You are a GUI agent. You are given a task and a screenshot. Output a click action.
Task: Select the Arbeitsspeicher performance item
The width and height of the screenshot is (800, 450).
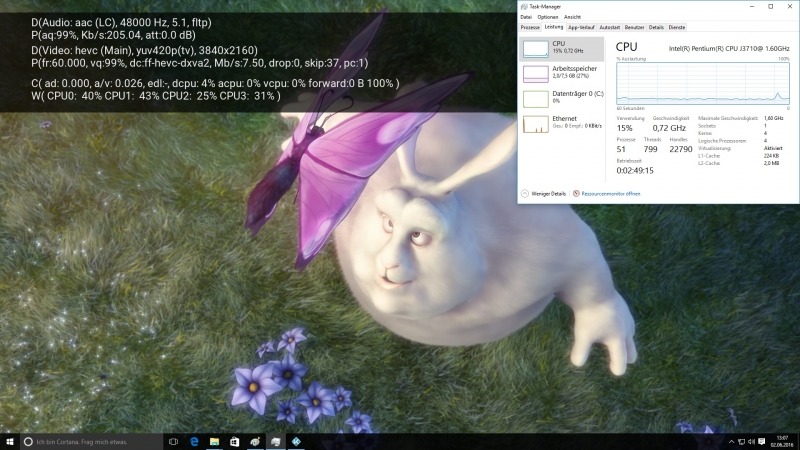(562, 73)
